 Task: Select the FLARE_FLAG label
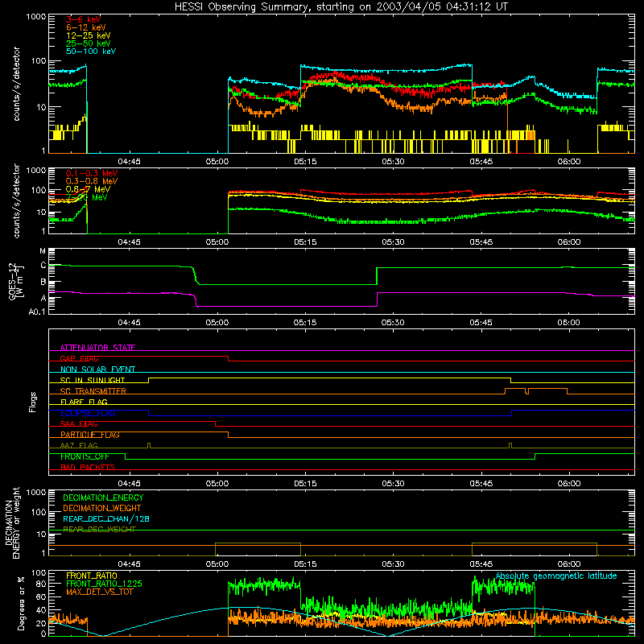coord(84,402)
